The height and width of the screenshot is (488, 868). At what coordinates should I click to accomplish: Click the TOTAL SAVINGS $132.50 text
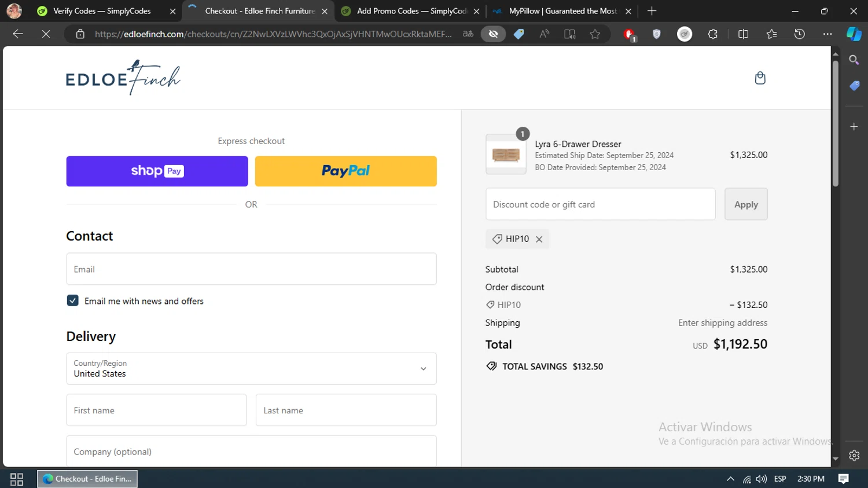(x=553, y=366)
